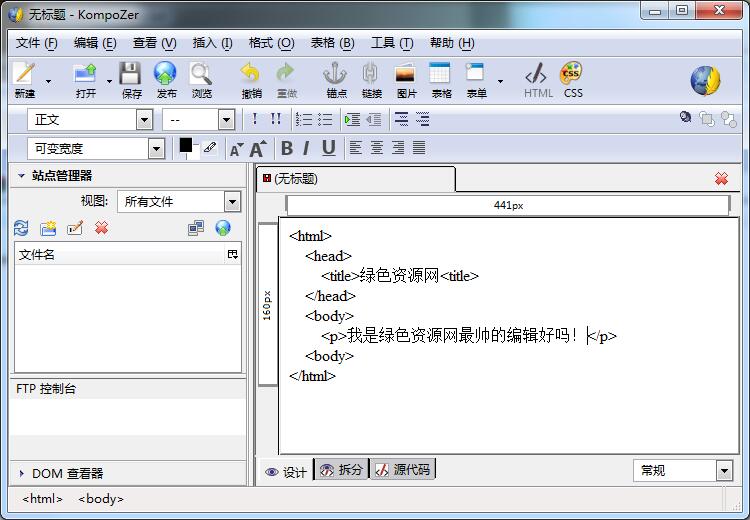The height and width of the screenshot is (520, 750).
Task: Align text right
Action: (x=398, y=148)
